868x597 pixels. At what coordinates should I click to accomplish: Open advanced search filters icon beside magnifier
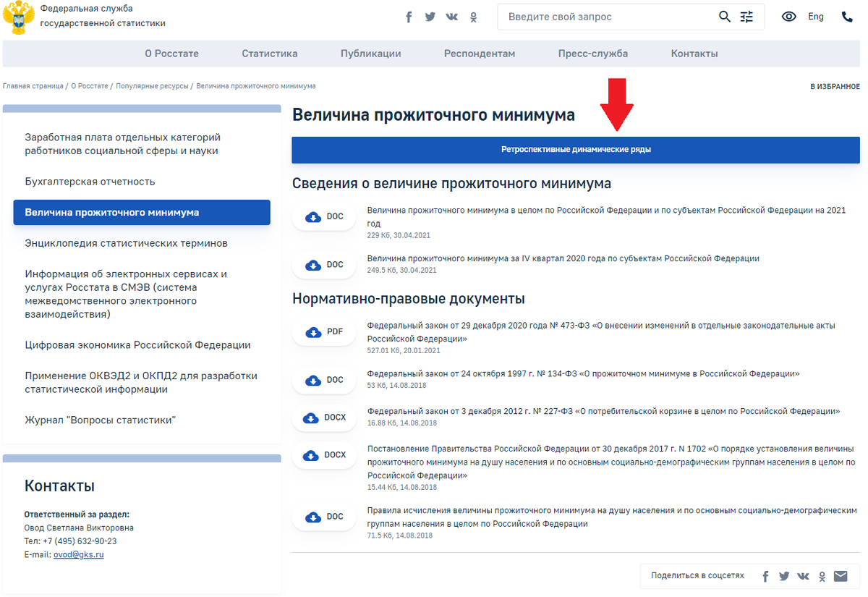tap(747, 16)
